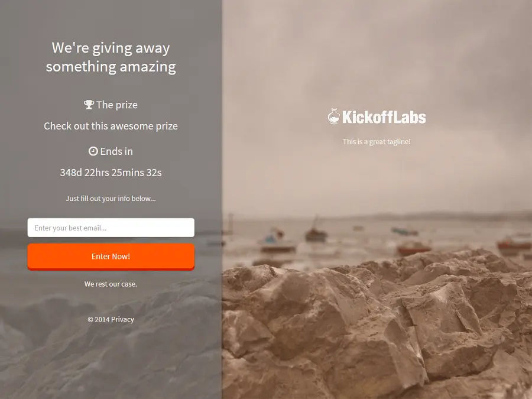Image resolution: width=532 pixels, height=399 pixels.
Task: Click the 'We rest our case.' caption
Action: click(x=111, y=284)
